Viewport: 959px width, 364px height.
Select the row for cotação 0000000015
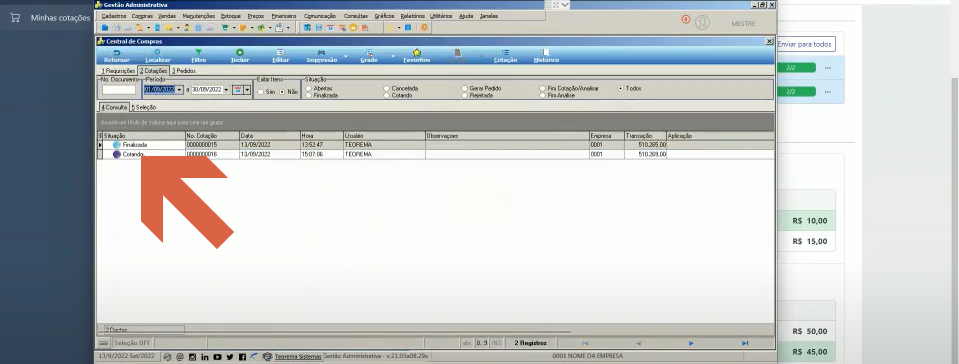pyautogui.click(x=436, y=145)
